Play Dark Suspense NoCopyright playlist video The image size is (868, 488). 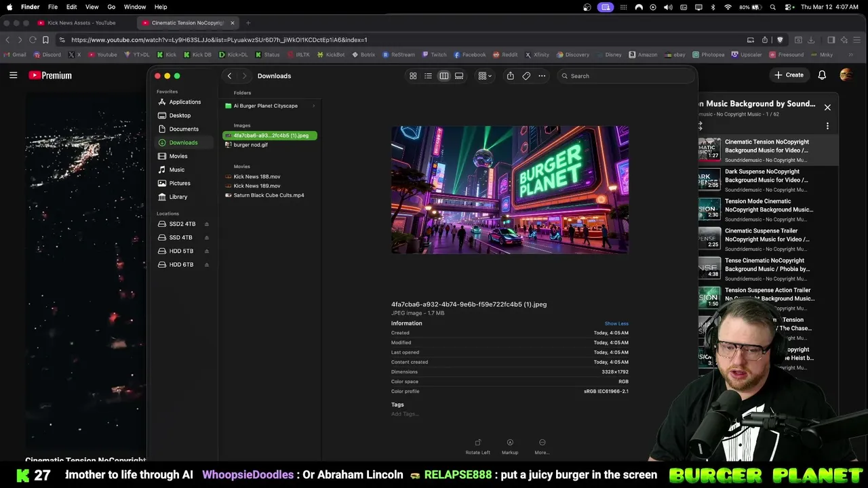coord(768,180)
